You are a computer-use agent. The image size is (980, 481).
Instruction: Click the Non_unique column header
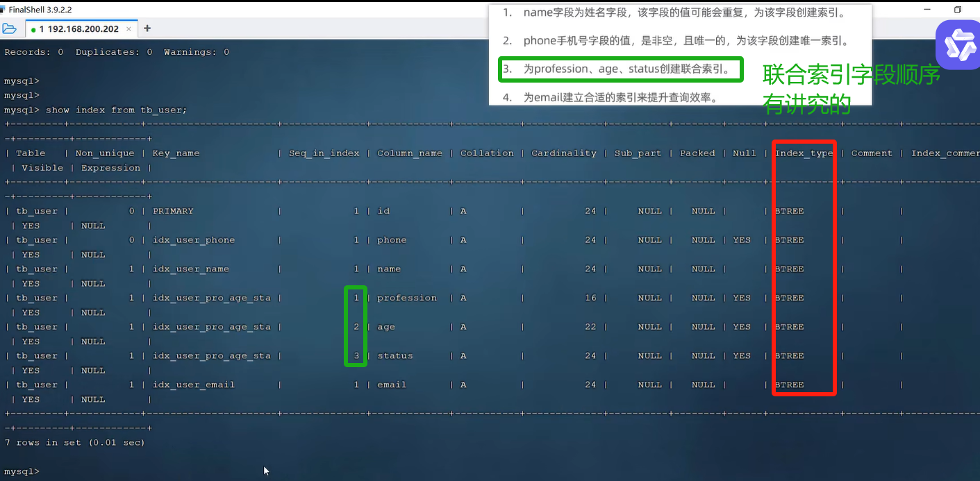pos(105,153)
